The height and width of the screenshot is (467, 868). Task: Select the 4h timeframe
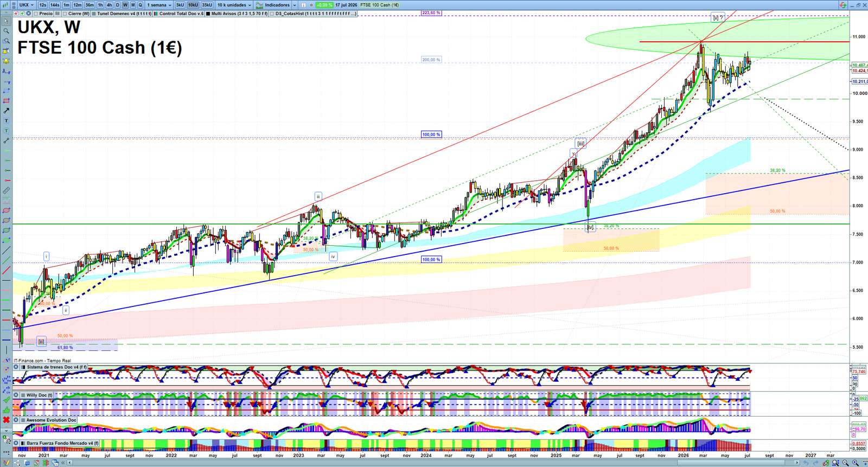coord(109,5)
